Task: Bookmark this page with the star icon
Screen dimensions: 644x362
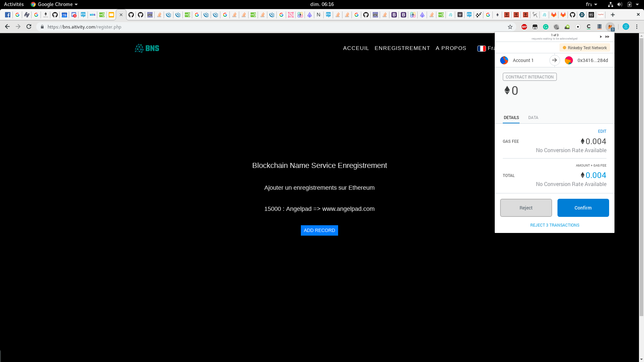Action: click(510, 27)
